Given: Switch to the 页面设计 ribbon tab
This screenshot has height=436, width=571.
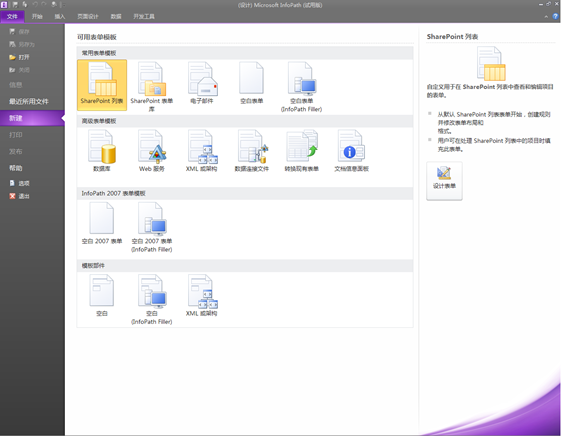Looking at the screenshot, I should pyautogui.click(x=88, y=16).
